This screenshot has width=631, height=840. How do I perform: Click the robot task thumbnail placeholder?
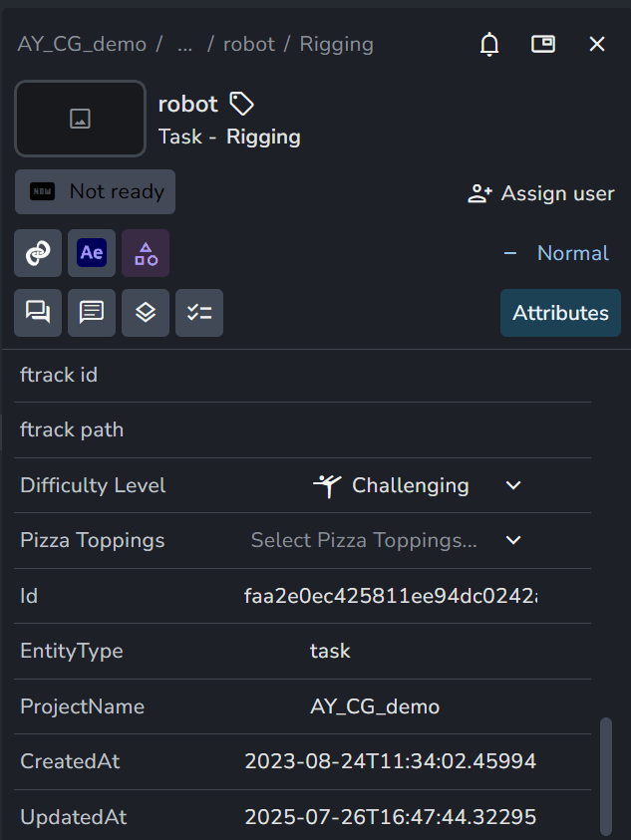click(x=81, y=119)
